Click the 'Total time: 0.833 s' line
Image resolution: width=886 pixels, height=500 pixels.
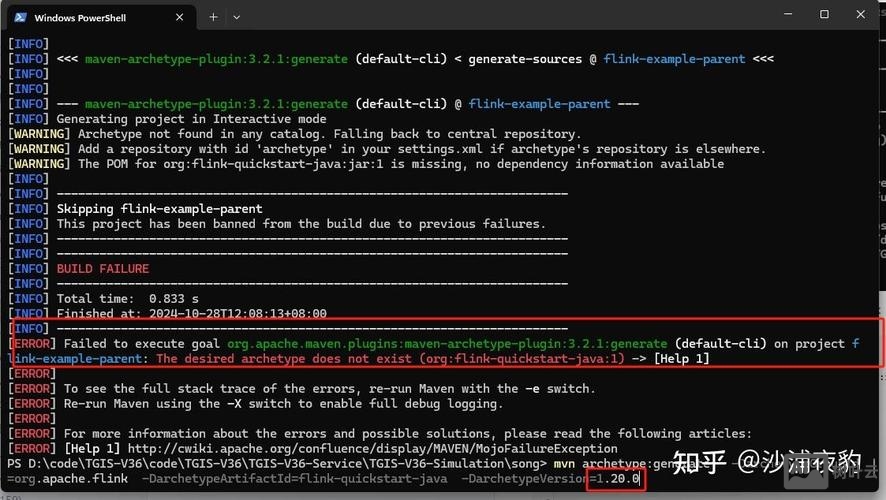pyautogui.click(x=127, y=299)
